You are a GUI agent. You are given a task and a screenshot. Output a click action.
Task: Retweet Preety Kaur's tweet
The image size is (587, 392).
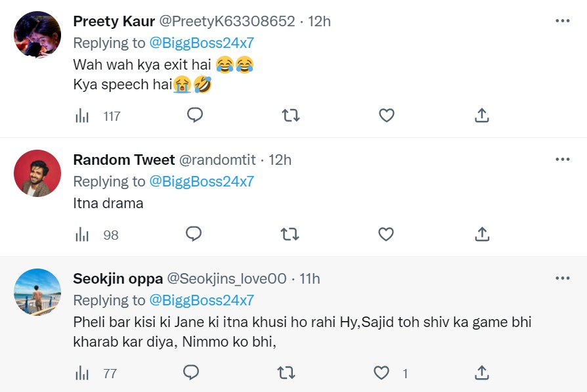[290, 116]
